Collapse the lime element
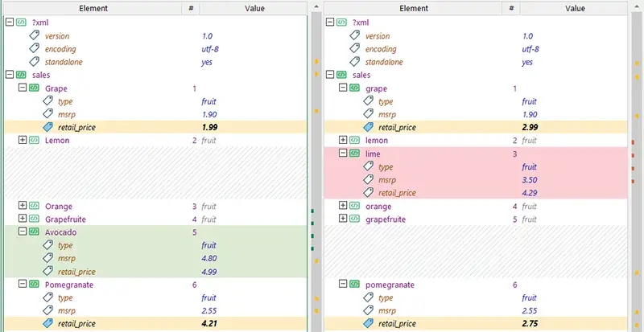The width and height of the screenshot is (644, 332). pos(343,153)
